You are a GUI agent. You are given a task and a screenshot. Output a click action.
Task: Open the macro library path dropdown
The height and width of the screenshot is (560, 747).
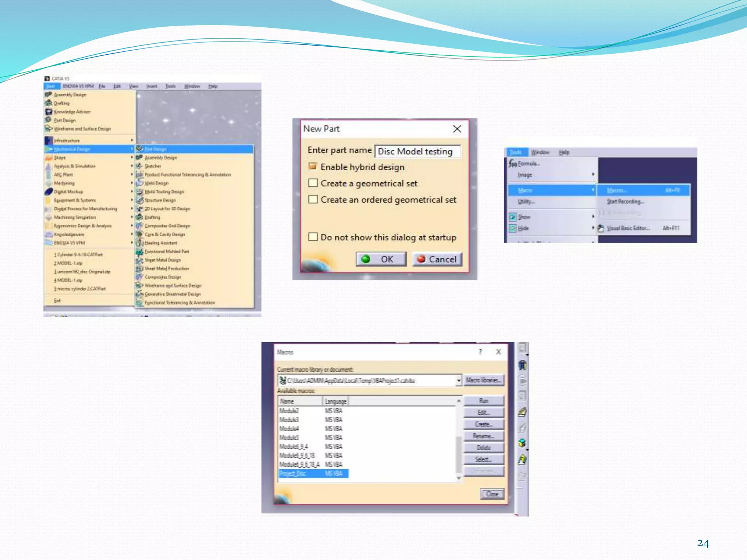click(458, 381)
